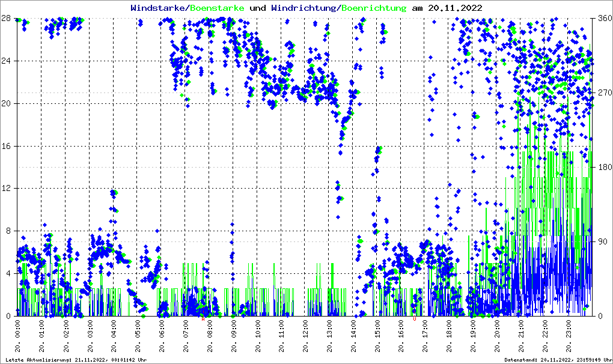The width and height of the screenshot is (613, 364).
Task: Click the 180 degree label on the right axis
Action: (603, 168)
